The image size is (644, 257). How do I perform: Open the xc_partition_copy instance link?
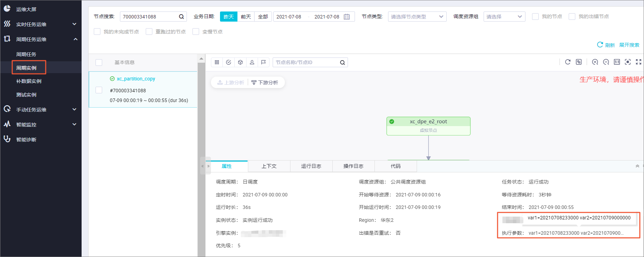point(136,79)
